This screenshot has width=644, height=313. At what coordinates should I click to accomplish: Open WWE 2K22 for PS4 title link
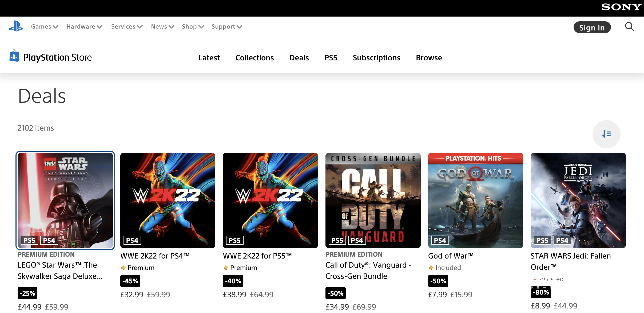[x=155, y=256]
